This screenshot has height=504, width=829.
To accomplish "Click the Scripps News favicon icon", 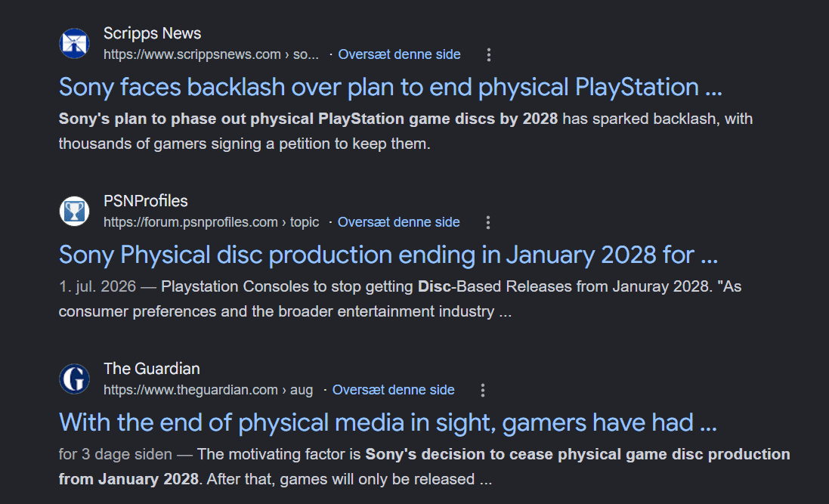I will pyautogui.click(x=75, y=43).
